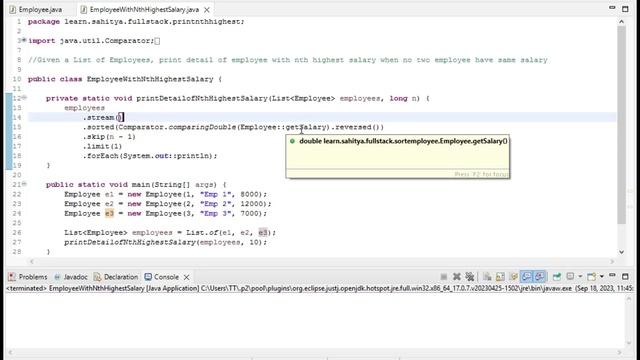Click line number 20 in the gutter

click(17, 175)
